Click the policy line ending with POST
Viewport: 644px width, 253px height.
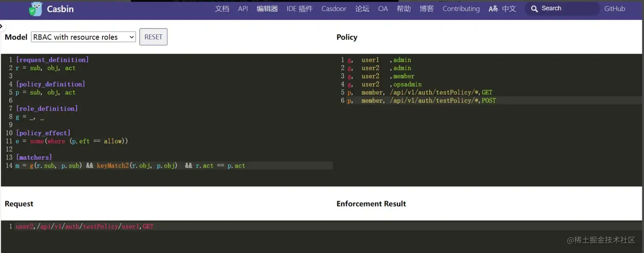click(x=422, y=101)
